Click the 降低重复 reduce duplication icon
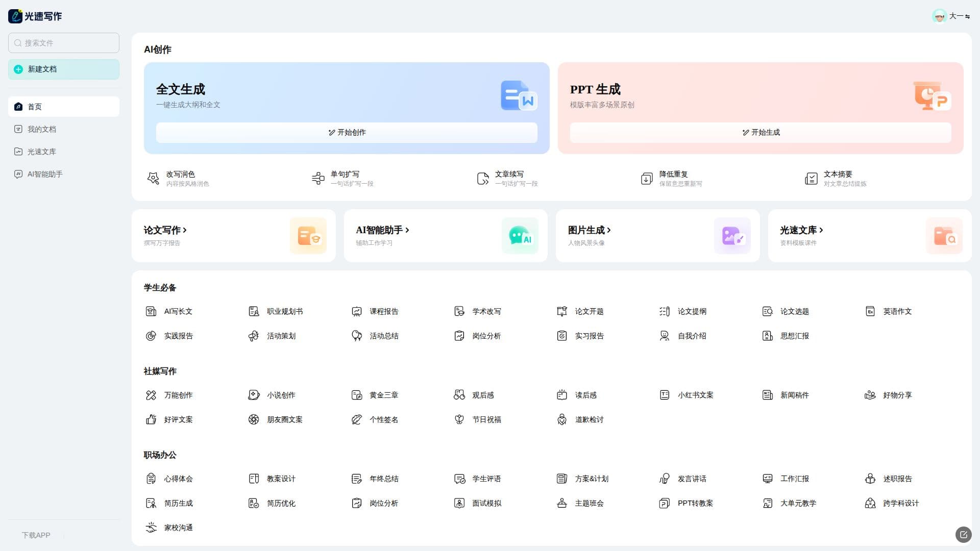The image size is (980, 551). 647,178
